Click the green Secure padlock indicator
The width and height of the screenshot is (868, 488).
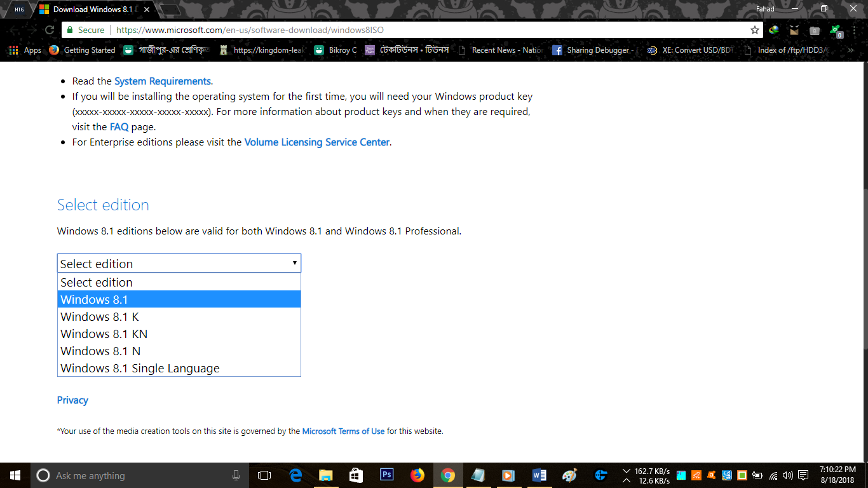(85, 30)
